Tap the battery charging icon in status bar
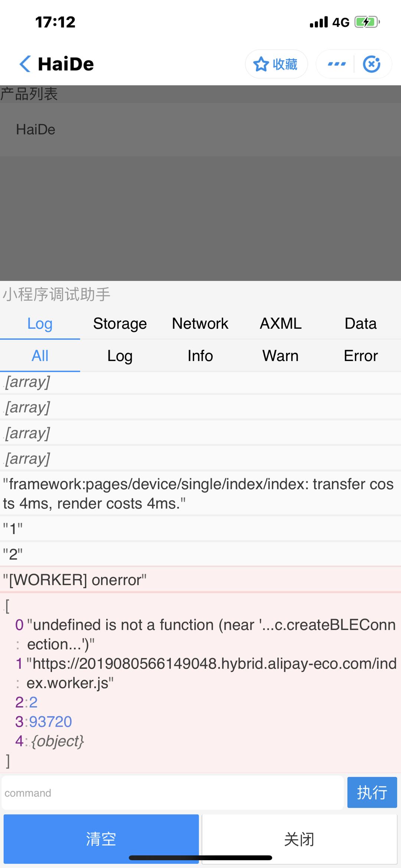Viewport: 401px width, 868px height. 367,22
